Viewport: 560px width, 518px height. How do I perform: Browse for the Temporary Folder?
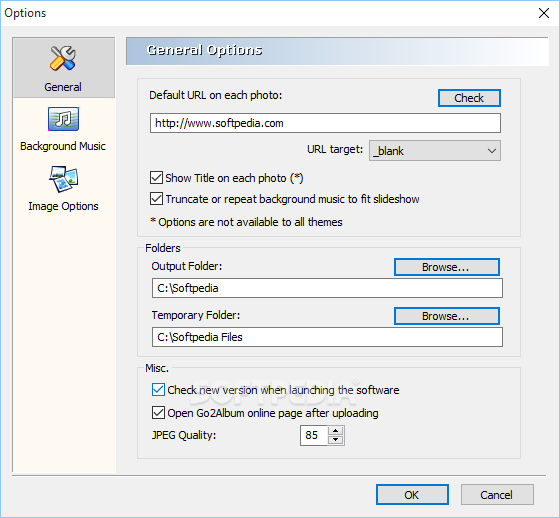[447, 316]
